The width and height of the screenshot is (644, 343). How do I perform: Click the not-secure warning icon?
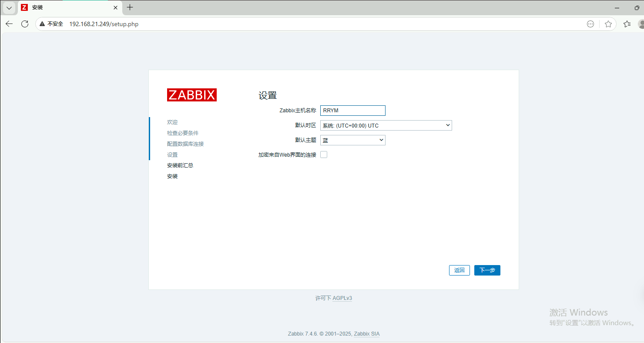[43, 24]
